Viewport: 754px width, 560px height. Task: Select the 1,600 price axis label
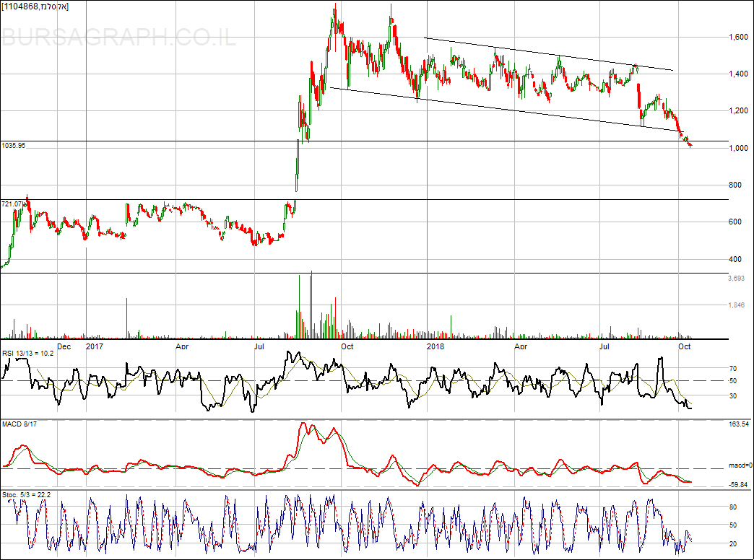click(x=738, y=37)
